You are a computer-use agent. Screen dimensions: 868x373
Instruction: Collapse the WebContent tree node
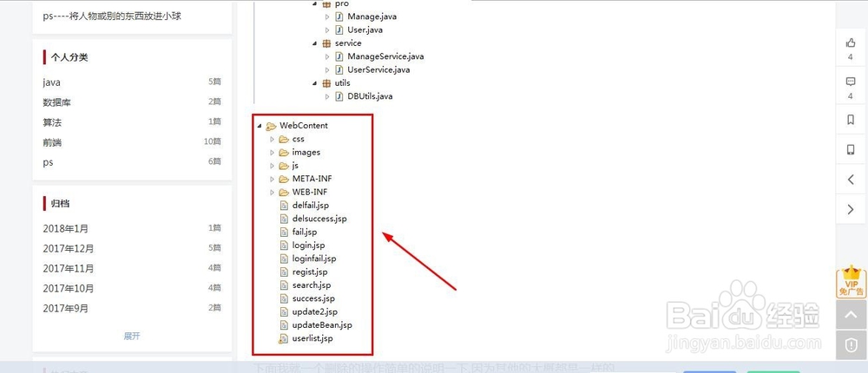[x=260, y=126]
